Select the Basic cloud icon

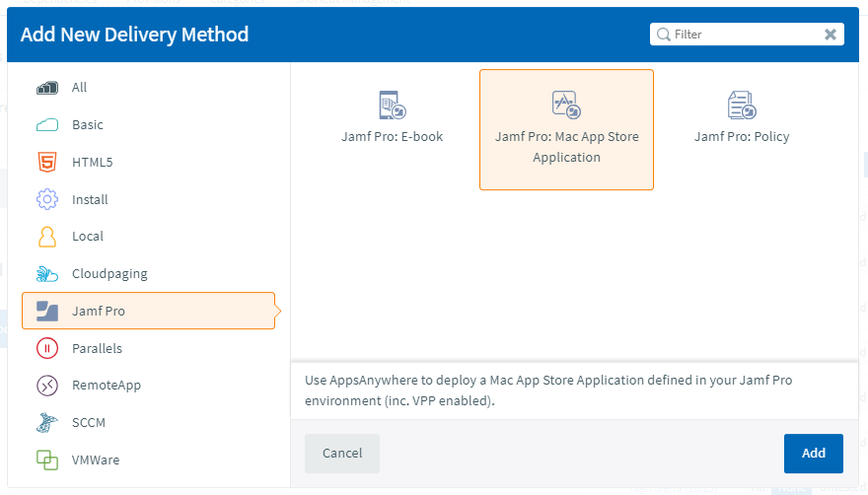point(47,125)
